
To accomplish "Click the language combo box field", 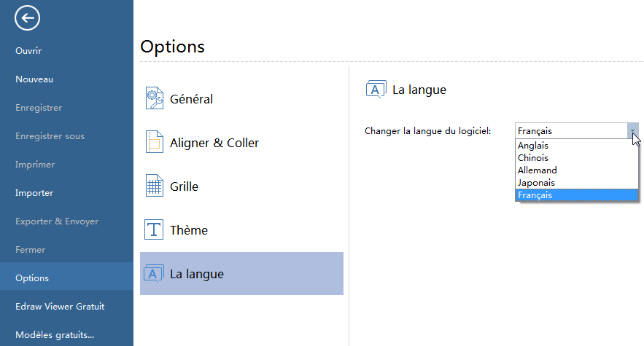I will coord(570,131).
